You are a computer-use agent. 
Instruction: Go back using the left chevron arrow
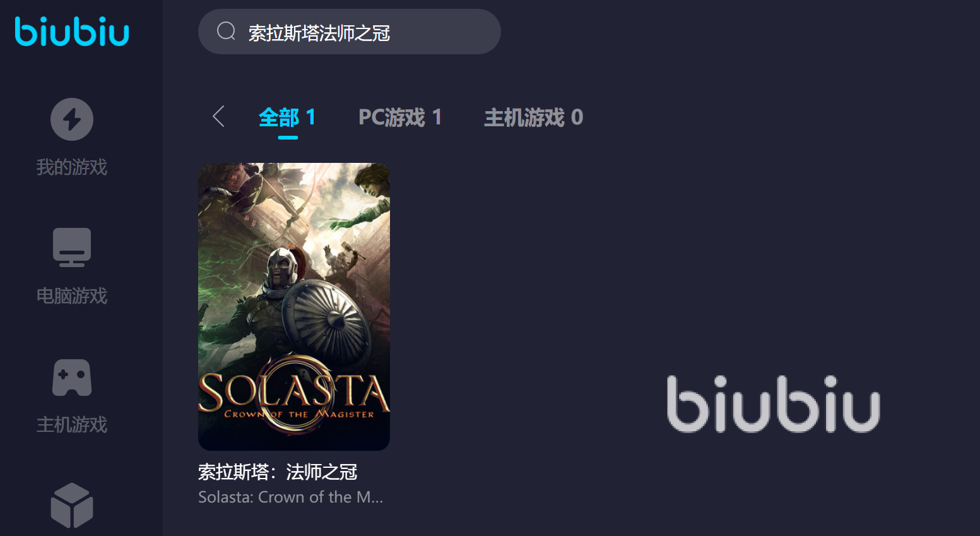(x=218, y=117)
